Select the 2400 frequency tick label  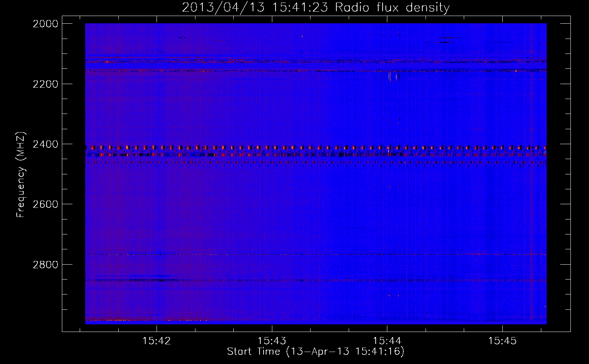46,145
